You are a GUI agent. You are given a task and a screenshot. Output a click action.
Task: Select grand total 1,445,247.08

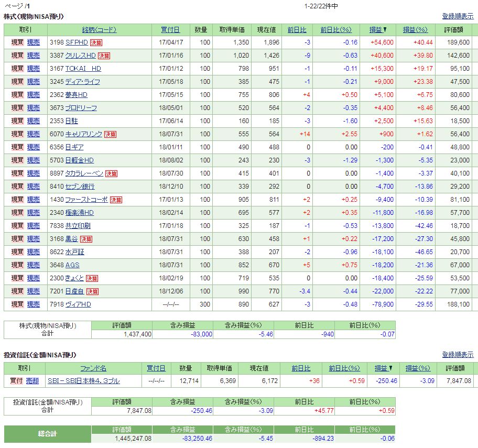(133, 439)
